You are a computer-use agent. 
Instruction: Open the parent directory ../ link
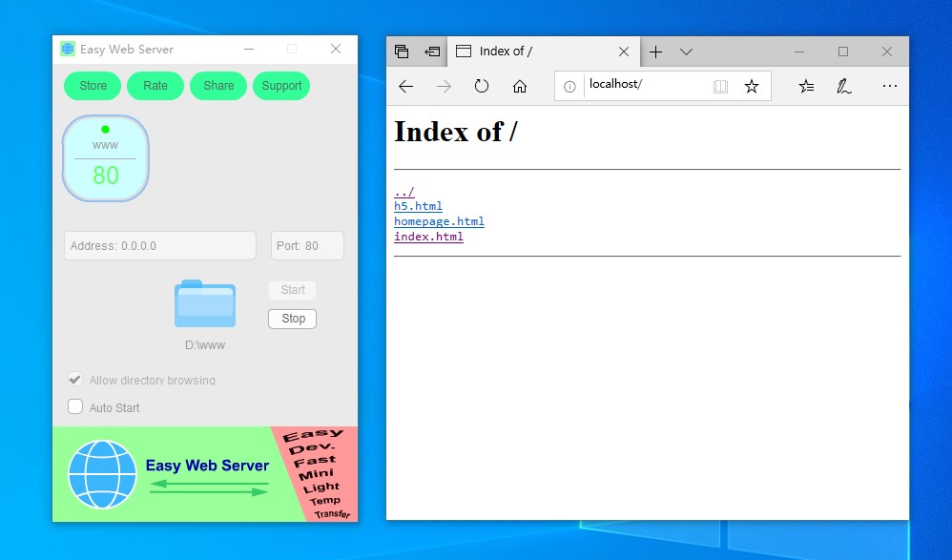click(x=404, y=192)
